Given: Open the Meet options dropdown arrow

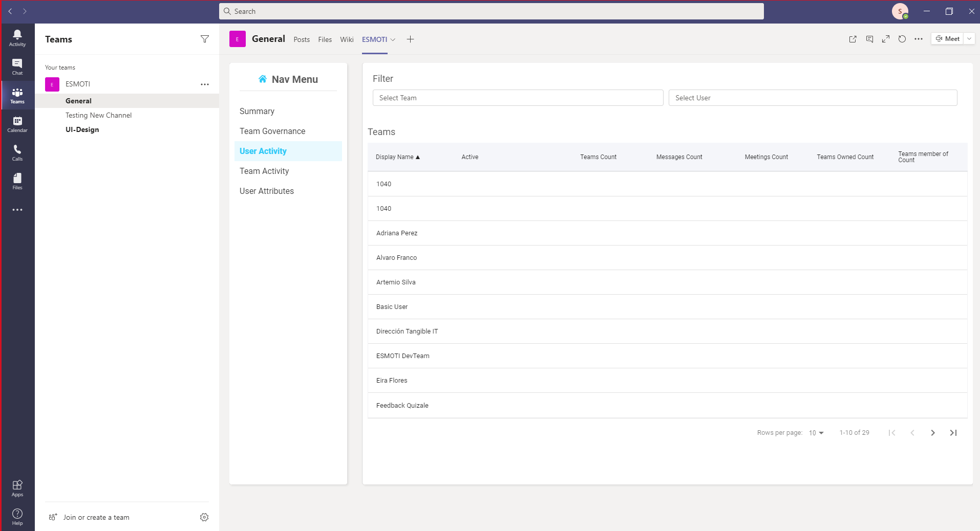Looking at the screenshot, I should 969,39.
